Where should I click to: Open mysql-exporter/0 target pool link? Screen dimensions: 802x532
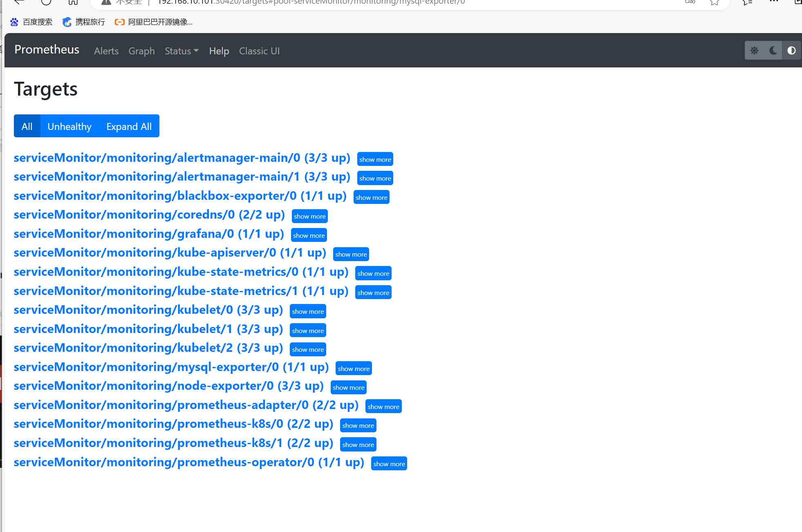[171, 367]
